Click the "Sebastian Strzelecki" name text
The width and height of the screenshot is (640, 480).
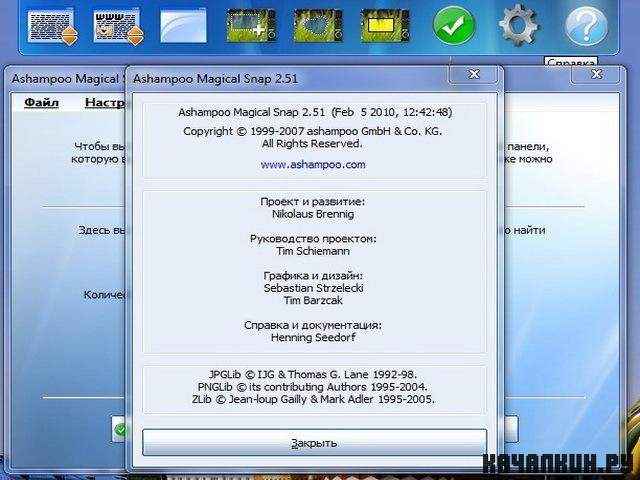pos(313,288)
